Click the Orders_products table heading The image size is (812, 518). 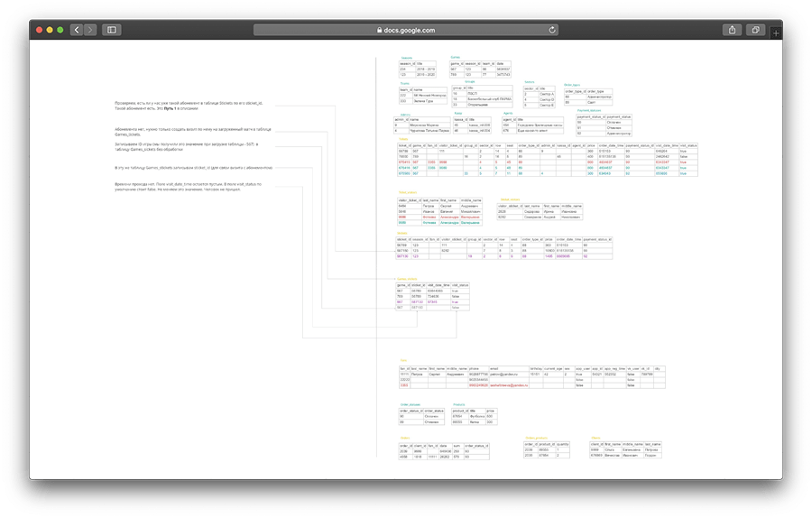[x=536, y=438]
